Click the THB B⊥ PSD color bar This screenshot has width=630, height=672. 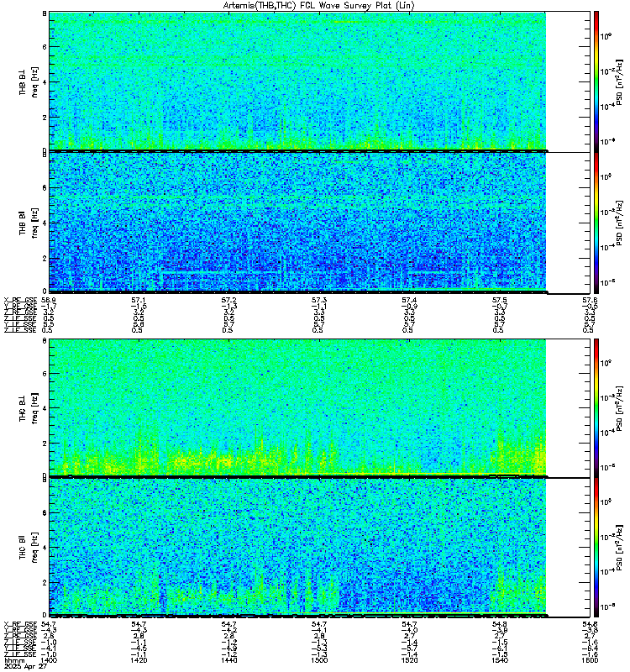click(x=596, y=81)
